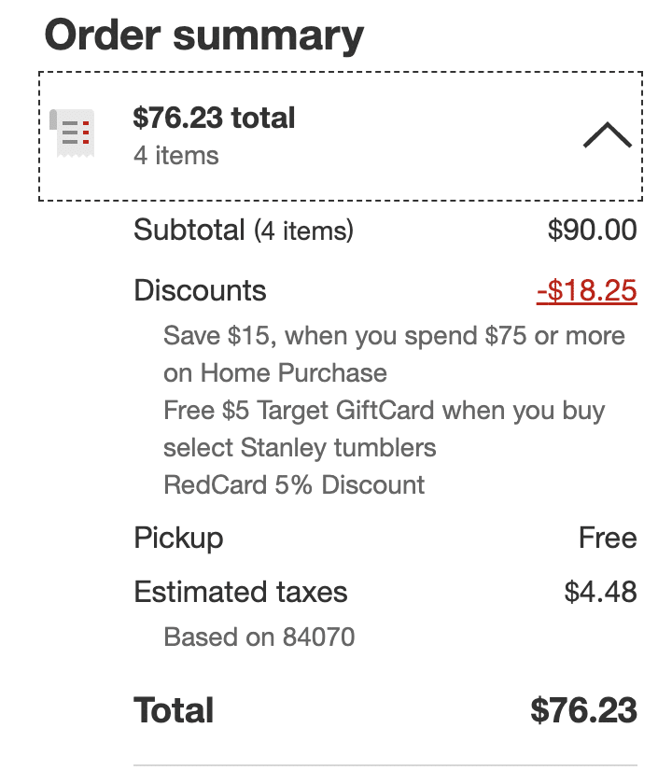This screenshot has width=672, height=784.
Task: Click the "(4 items)" text beside Subtotal
Action: (x=303, y=231)
